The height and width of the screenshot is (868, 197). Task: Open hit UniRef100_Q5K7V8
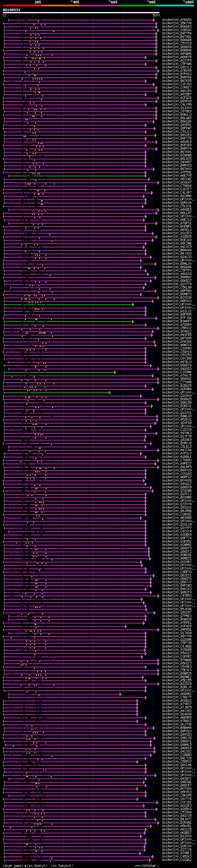tap(177, 23)
